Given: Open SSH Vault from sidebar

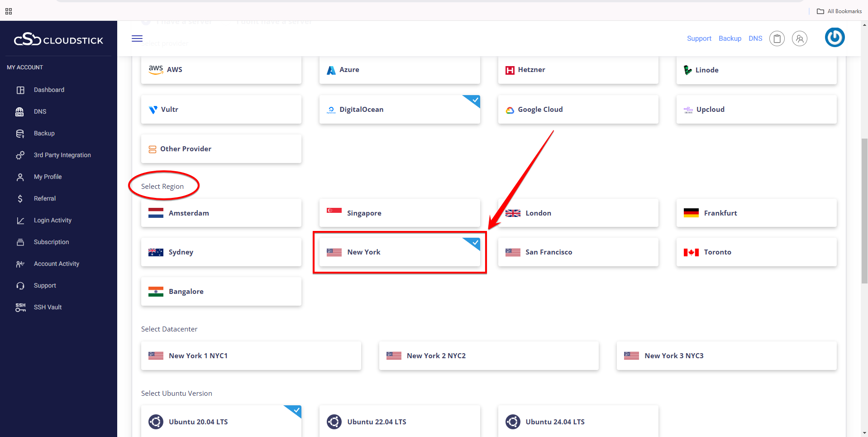Looking at the screenshot, I should [48, 307].
